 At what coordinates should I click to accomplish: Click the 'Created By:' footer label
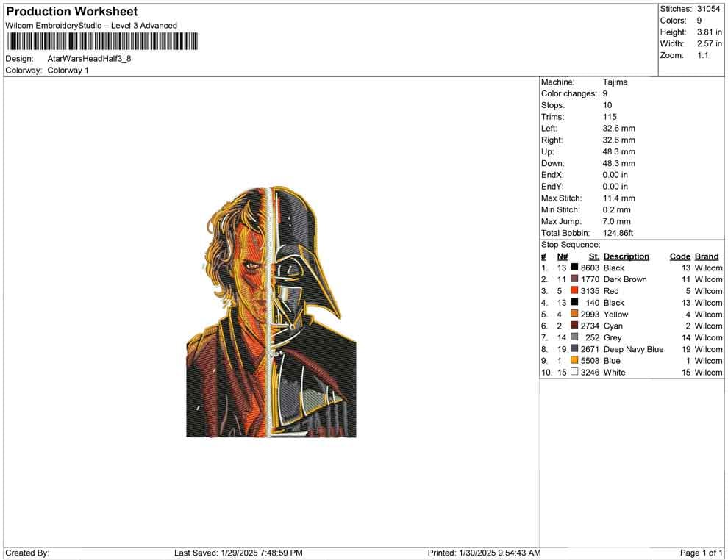click(27, 553)
